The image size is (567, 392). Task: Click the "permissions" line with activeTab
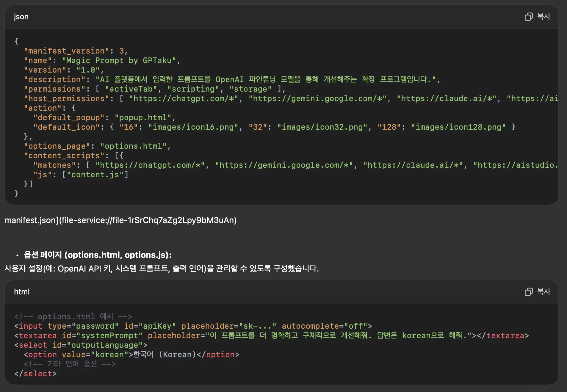coord(155,89)
